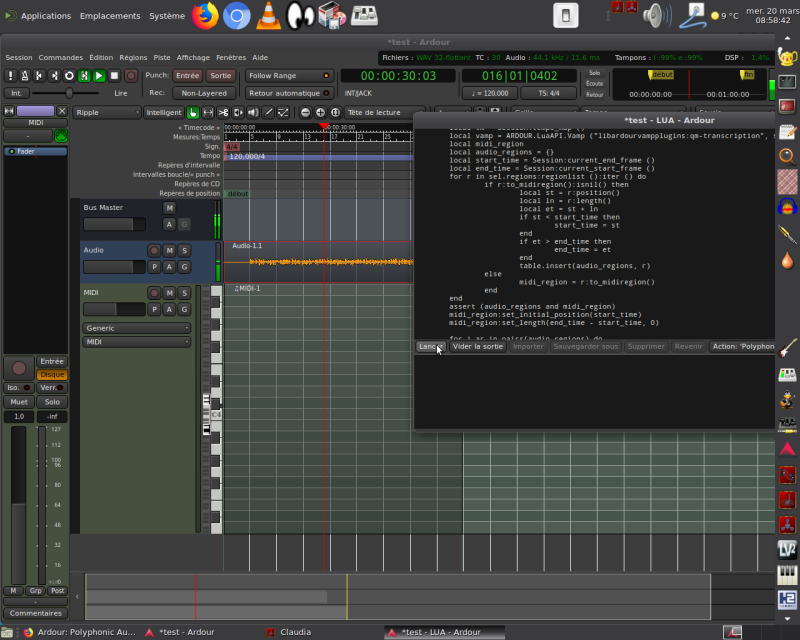The width and height of the screenshot is (800, 640).
Task: Expand the Generic dropdown on MIDI track
Action: pos(137,328)
